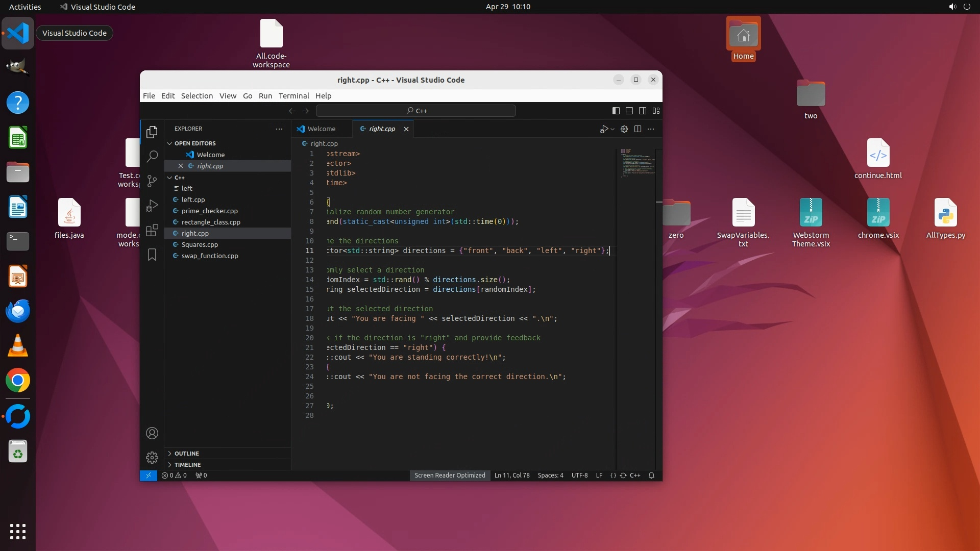The image size is (980, 551).
Task: Open the Run and Debug view
Action: (152, 206)
